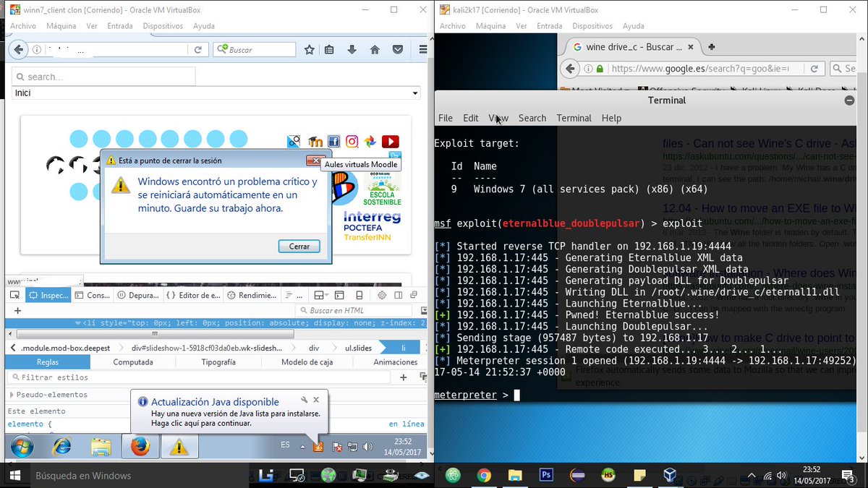Open the Facebook icon on the web page
868x488 pixels.
coord(333,142)
